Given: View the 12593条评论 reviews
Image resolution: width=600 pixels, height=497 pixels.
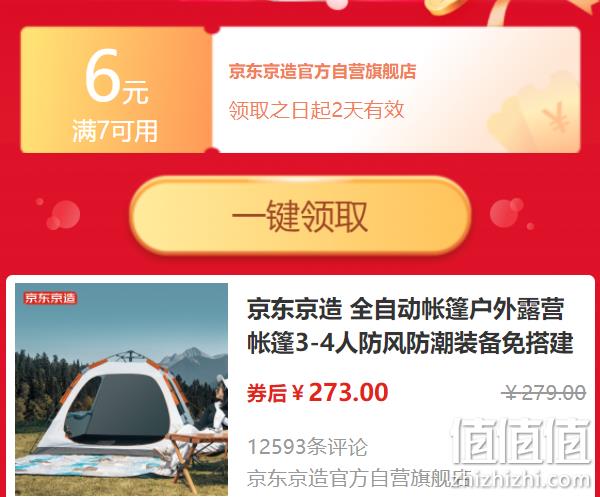Looking at the screenshot, I should (307, 446).
